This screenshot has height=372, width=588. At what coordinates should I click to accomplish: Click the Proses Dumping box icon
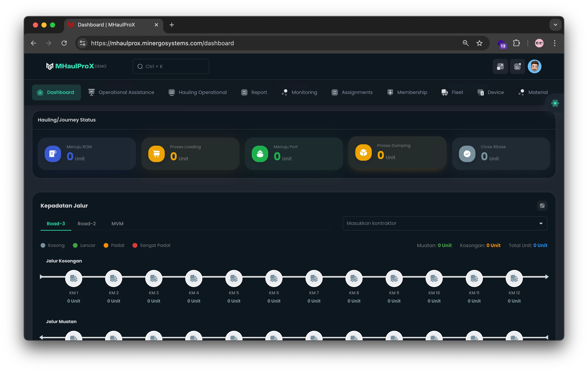[363, 152]
